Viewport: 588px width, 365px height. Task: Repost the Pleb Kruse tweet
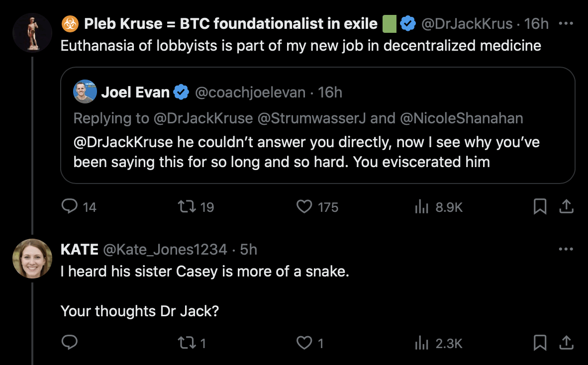(186, 206)
